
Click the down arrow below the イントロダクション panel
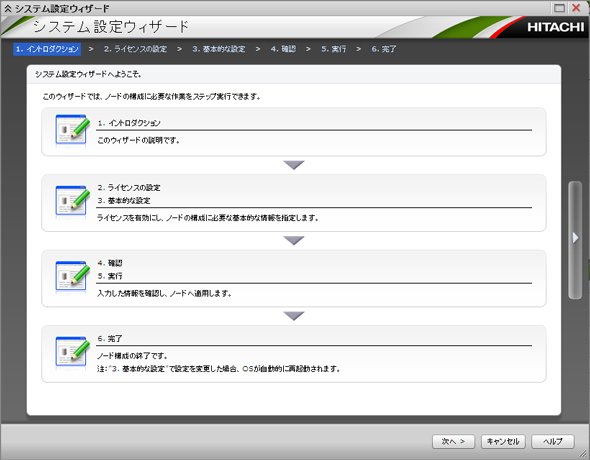click(x=294, y=165)
